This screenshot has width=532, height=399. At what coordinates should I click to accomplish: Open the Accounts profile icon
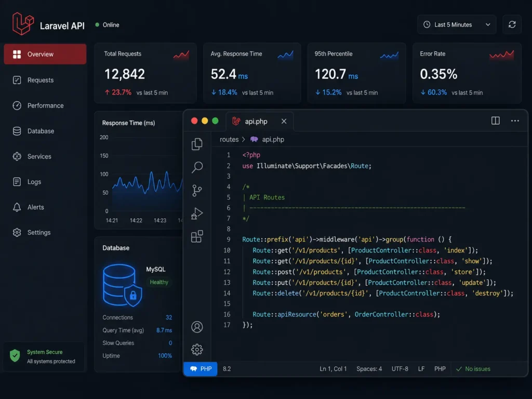click(197, 327)
